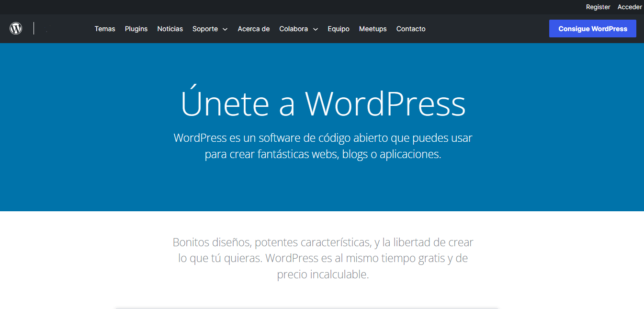Image resolution: width=644 pixels, height=309 pixels.
Task: Open the Temas menu item
Action: (x=105, y=29)
